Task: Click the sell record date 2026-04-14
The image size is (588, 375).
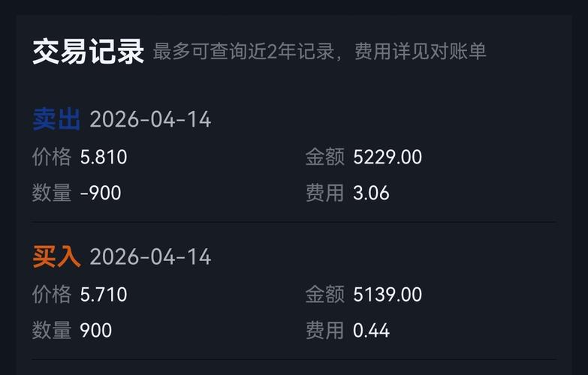Action: pos(150,119)
